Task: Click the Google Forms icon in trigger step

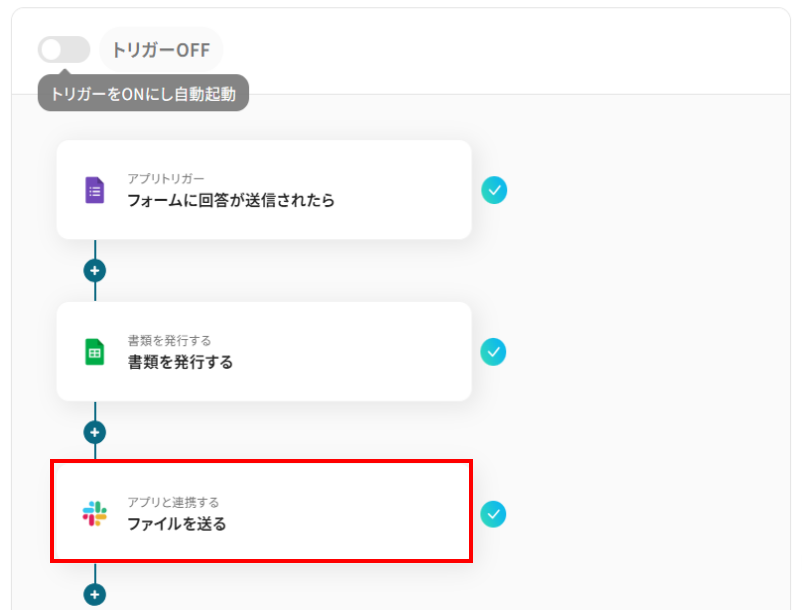Action: point(94,190)
